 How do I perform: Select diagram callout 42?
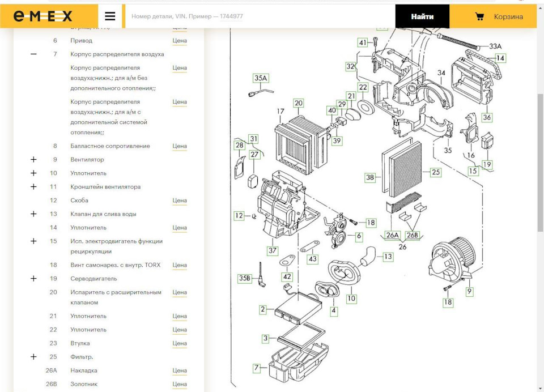pyautogui.click(x=287, y=276)
